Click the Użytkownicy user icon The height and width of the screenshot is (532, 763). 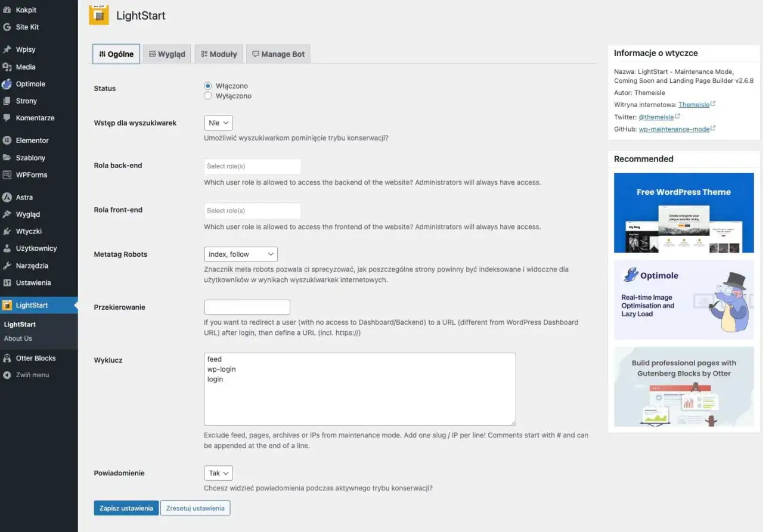point(7,248)
